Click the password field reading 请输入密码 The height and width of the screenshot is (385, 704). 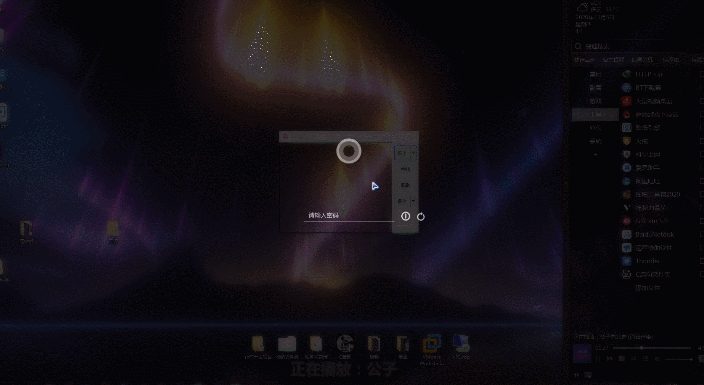(x=348, y=216)
